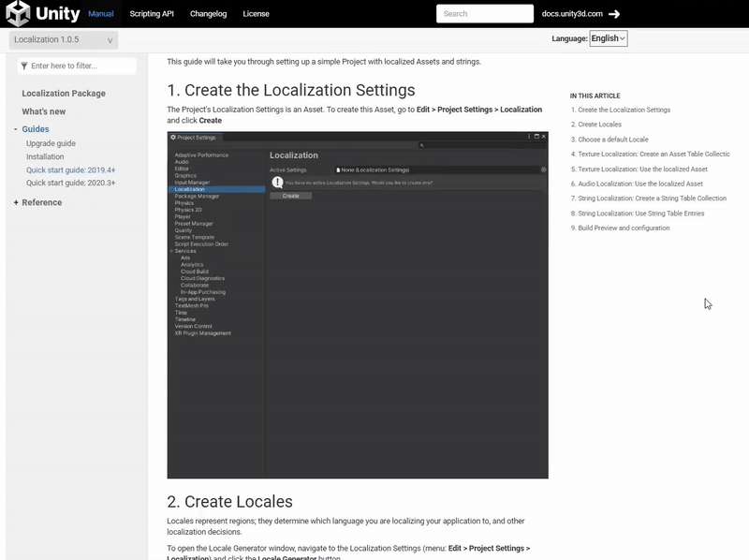Open the Installation page

[45, 156]
